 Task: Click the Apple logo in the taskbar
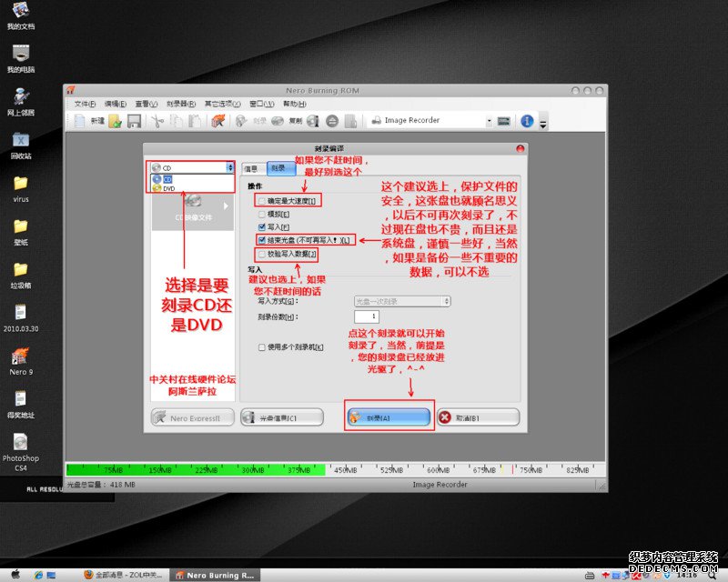[x=15, y=575]
